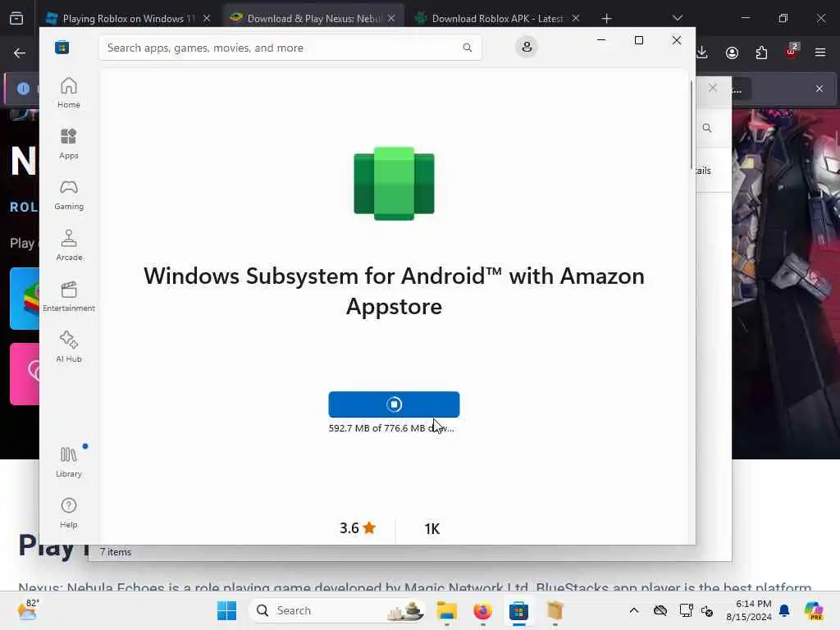Stop the Windows Subsystem for Android download
This screenshot has width=840, height=630.
click(x=394, y=404)
